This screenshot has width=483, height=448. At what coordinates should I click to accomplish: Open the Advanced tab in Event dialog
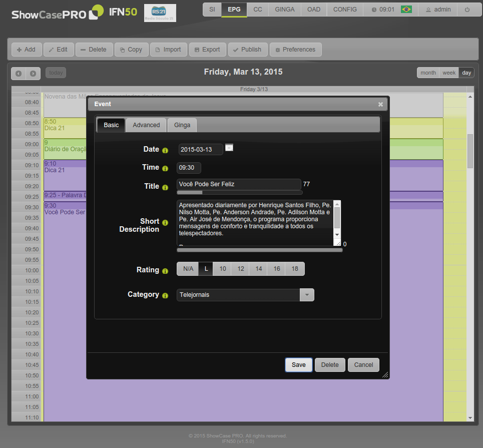click(x=146, y=125)
